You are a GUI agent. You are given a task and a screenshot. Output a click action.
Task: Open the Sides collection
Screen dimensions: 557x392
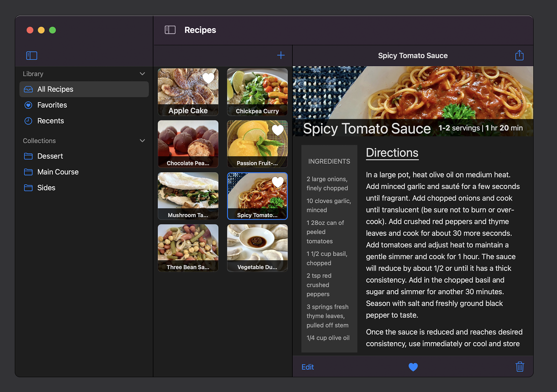(x=84, y=188)
